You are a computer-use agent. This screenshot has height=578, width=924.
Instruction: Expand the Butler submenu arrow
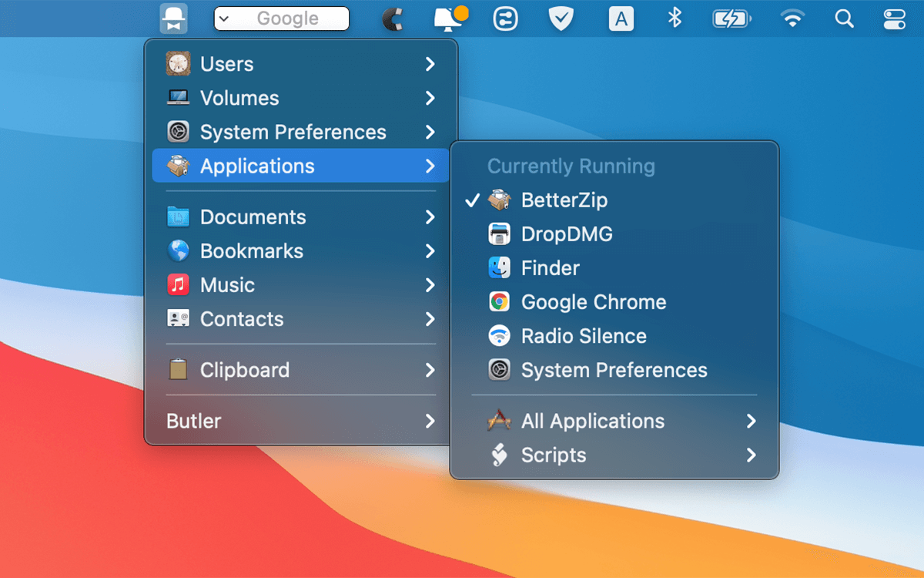430,421
